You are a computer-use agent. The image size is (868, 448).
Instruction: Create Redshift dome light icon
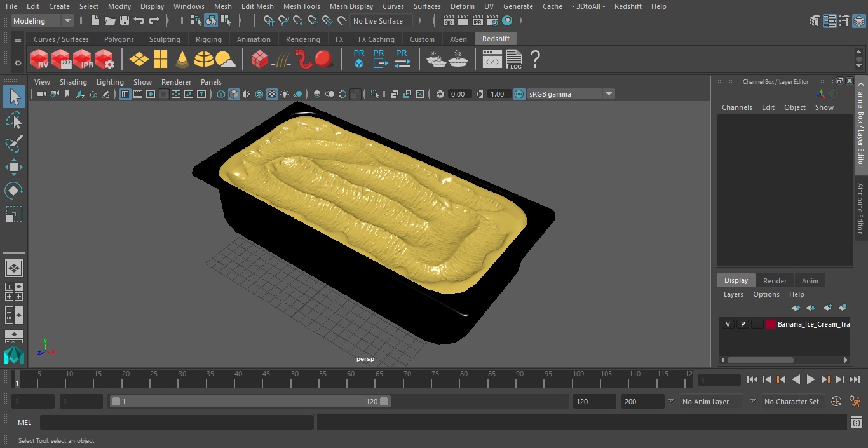tap(204, 60)
